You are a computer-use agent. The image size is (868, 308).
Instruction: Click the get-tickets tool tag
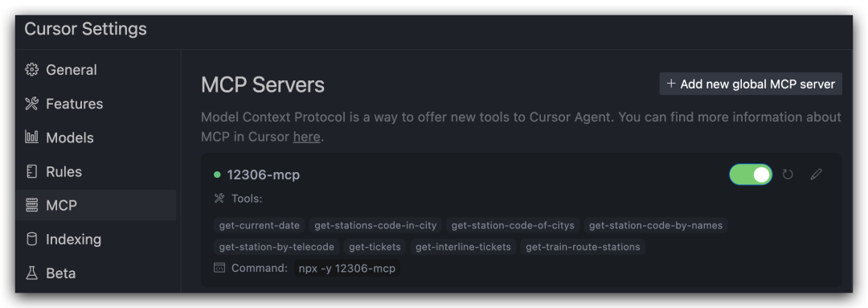tap(375, 247)
